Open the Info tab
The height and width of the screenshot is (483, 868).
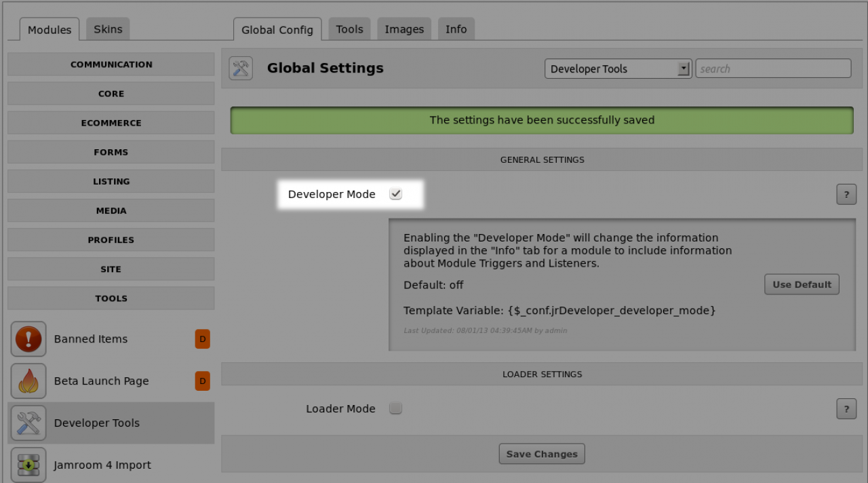[x=456, y=29]
